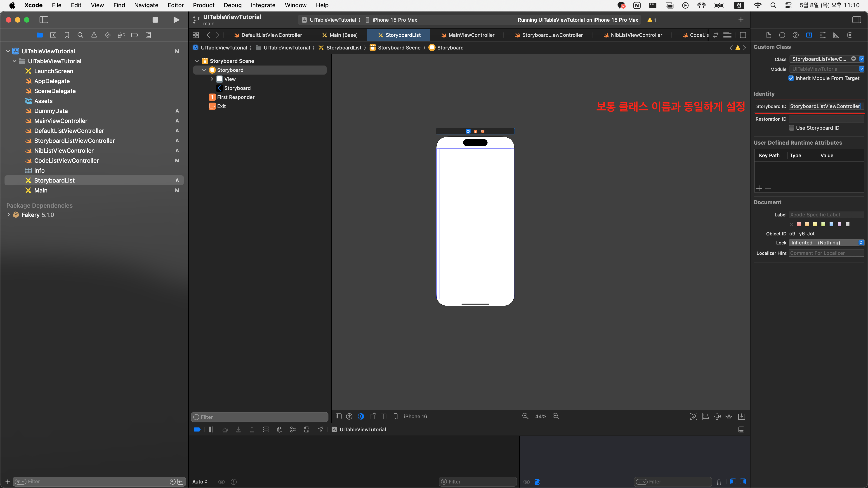The width and height of the screenshot is (868, 488).
Task: Toggle the navigator sidebar
Action: coord(44,20)
